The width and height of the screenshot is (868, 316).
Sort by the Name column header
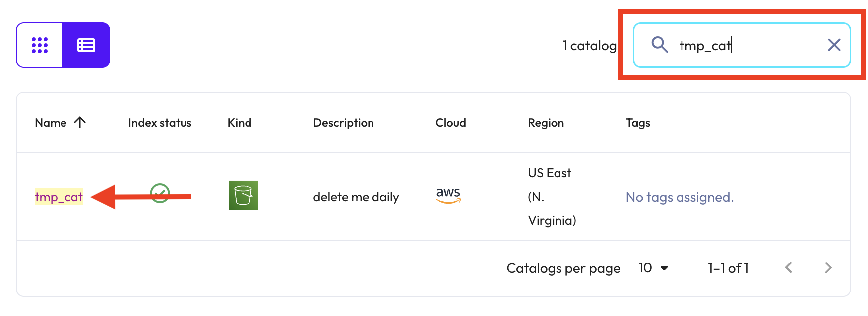51,123
